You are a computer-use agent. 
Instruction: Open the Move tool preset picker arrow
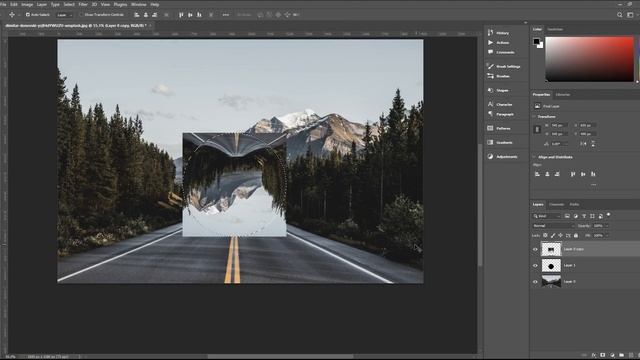pyautogui.click(x=19, y=15)
